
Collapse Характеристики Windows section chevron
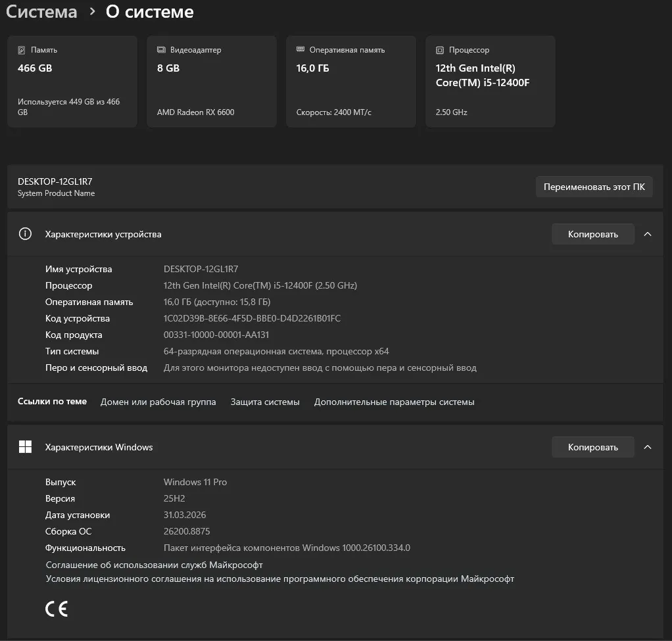[x=648, y=447]
